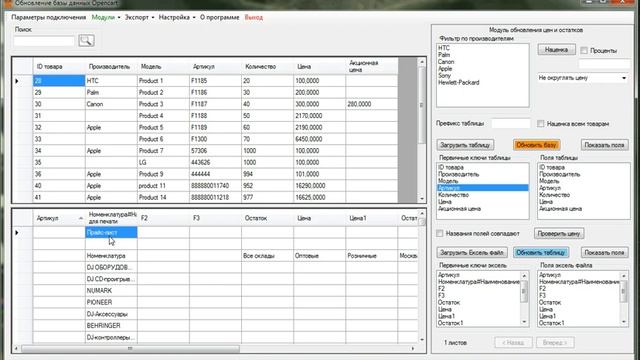Click Показать поля button beside Обновить базу

[604, 145]
